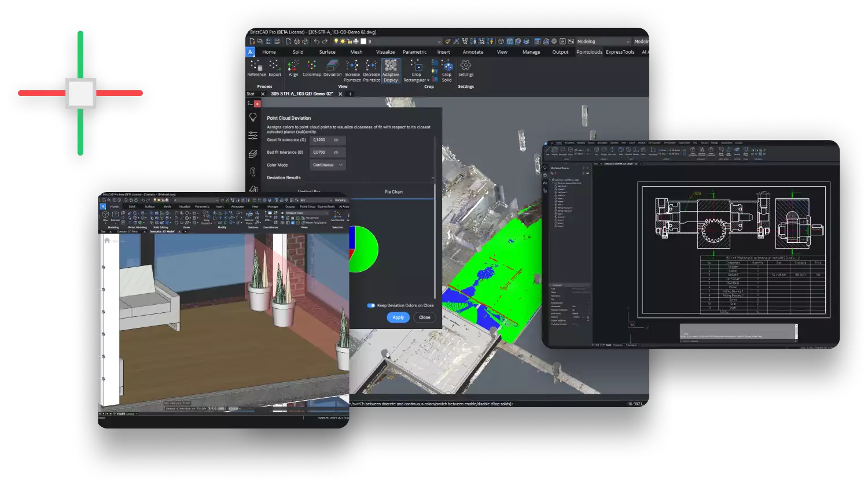The image size is (868, 484).
Task: Click the Bad fit tolerance field
Action: (328, 152)
